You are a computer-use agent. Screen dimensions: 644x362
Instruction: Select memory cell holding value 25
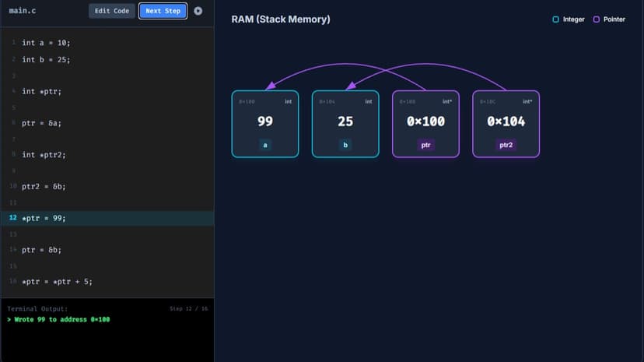click(x=345, y=124)
